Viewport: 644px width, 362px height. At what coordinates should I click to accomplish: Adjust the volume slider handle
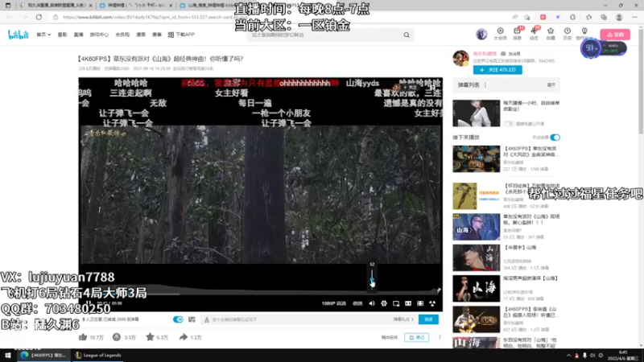pyautogui.click(x=372, y=281)
